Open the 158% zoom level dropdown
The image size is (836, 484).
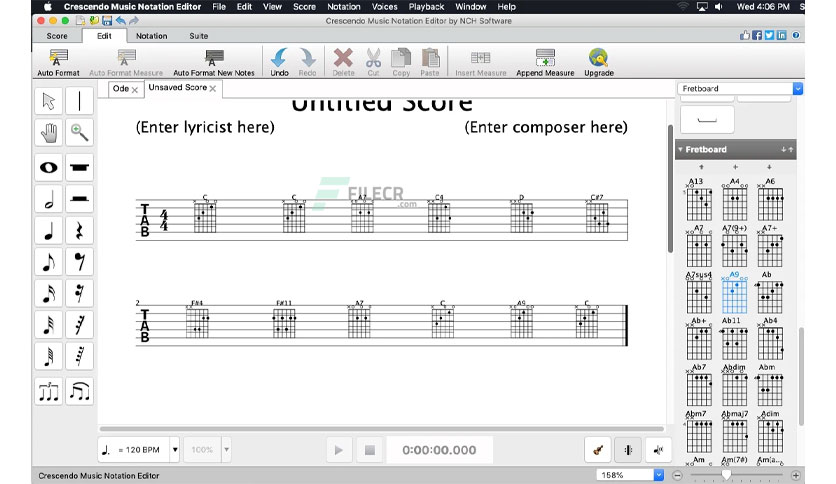coord(659,475)
